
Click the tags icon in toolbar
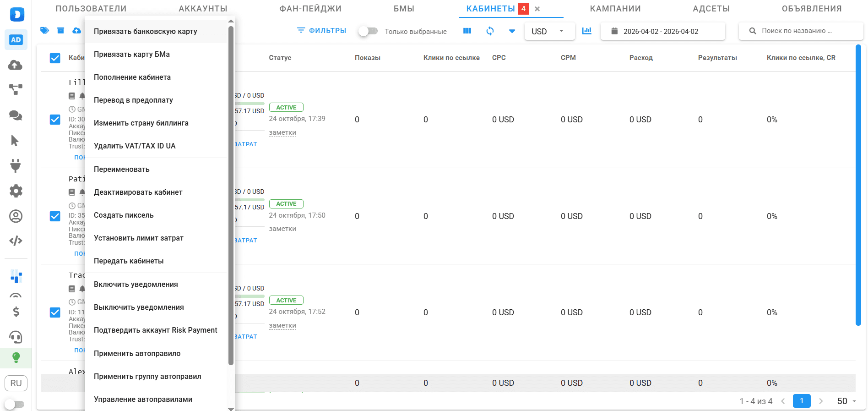point(44,31)
